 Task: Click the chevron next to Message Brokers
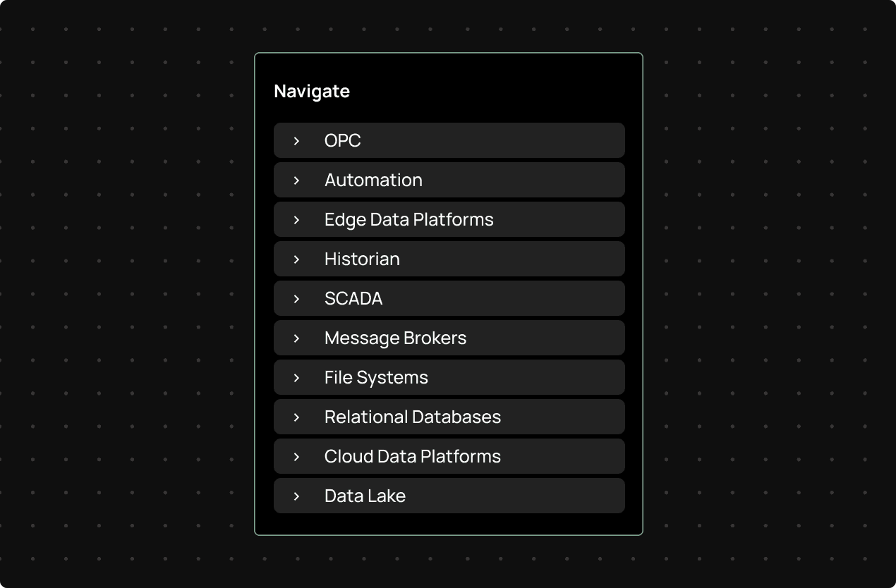coord(296,338)
